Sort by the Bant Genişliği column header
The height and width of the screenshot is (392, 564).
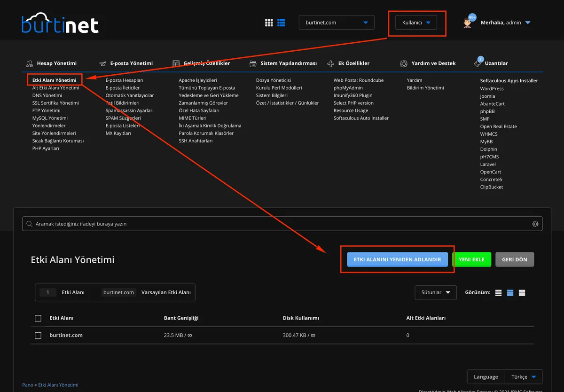[181, 318]
